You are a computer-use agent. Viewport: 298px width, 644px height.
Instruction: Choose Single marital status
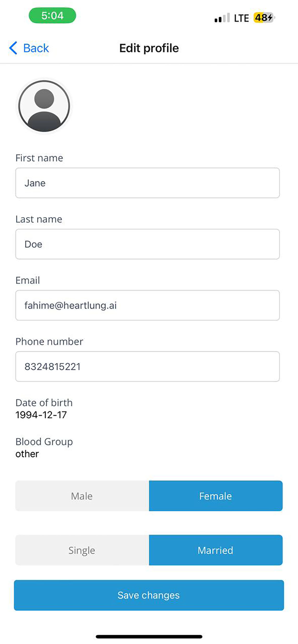(82, 550)
